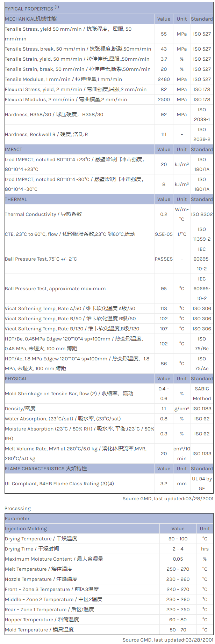The height and width of the screenshot is (644, 215).
Task: Click the PASSES value for Ball Pressure Test
Action: point(164,259)
